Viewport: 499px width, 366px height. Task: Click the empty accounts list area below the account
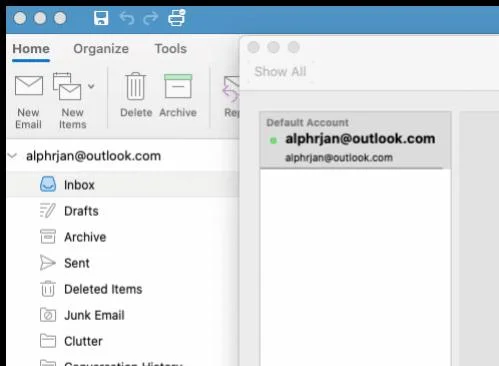355,267
